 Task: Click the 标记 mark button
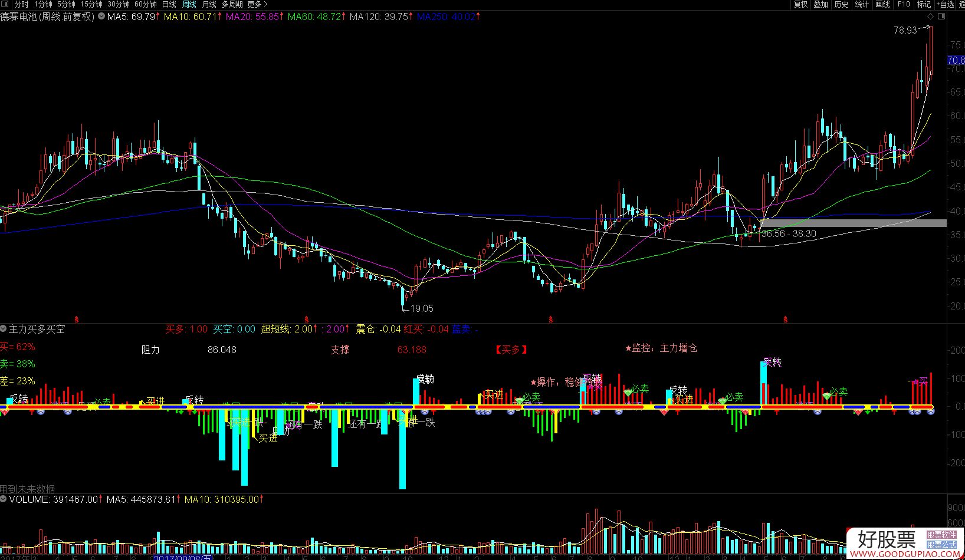924,4
